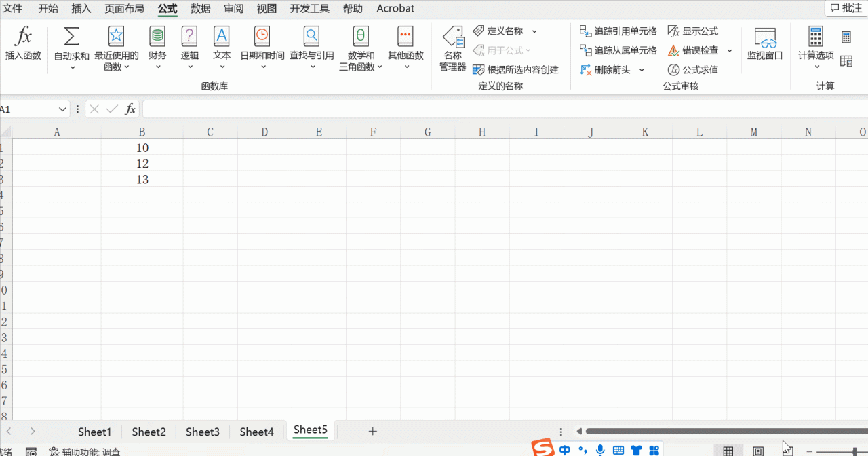Open Recently Used functions (最近使用的函数) star icon
Viewport: 868px width, 456px height.
pos(117,36)
